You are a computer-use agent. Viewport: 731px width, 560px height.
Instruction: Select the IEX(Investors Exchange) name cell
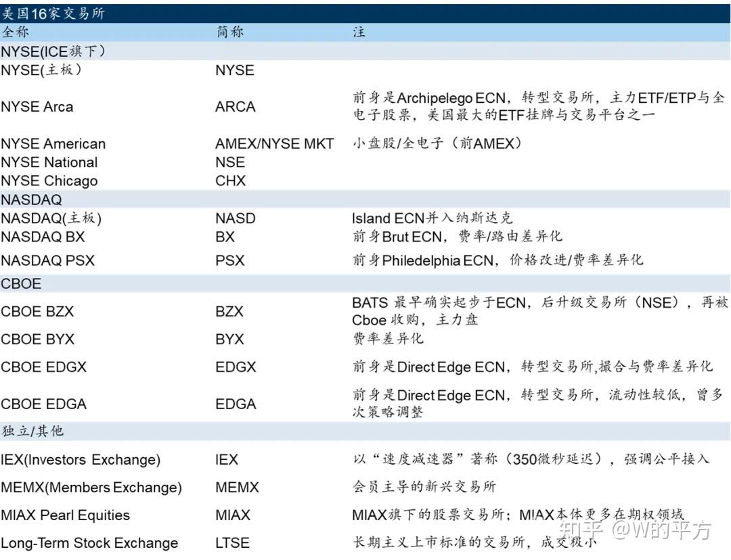click(81, 460)
